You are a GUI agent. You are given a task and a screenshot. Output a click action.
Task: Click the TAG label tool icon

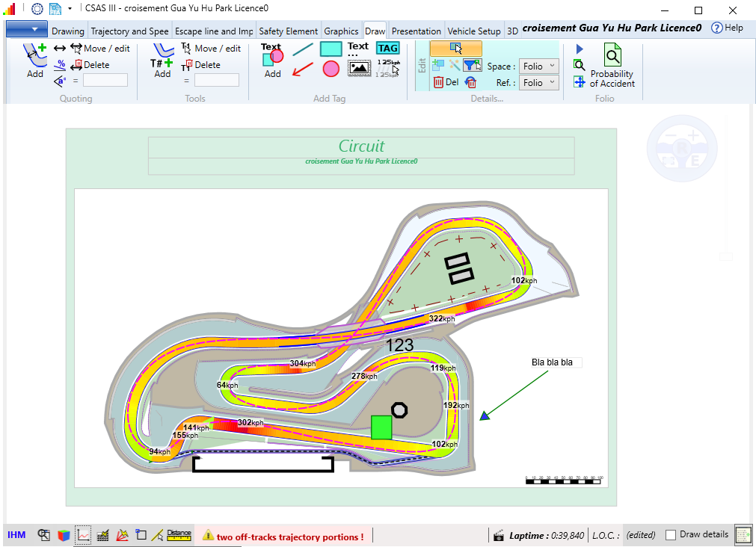pos(388,48)
